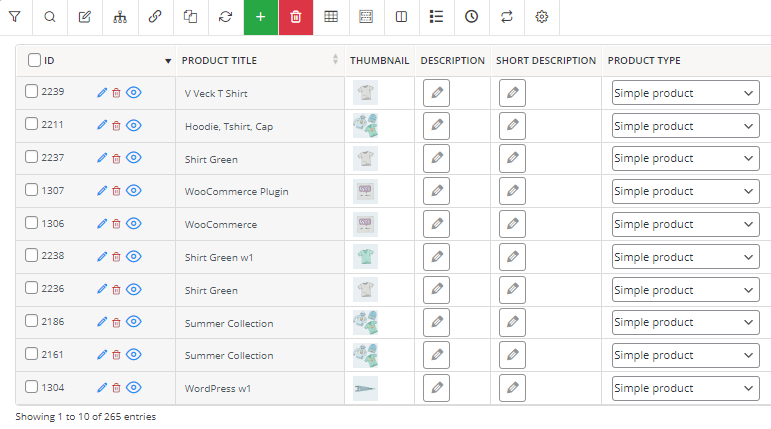This screenshot has height=429, width=771.
Task: Open the filter funnel tool
Action: (15, 17)
